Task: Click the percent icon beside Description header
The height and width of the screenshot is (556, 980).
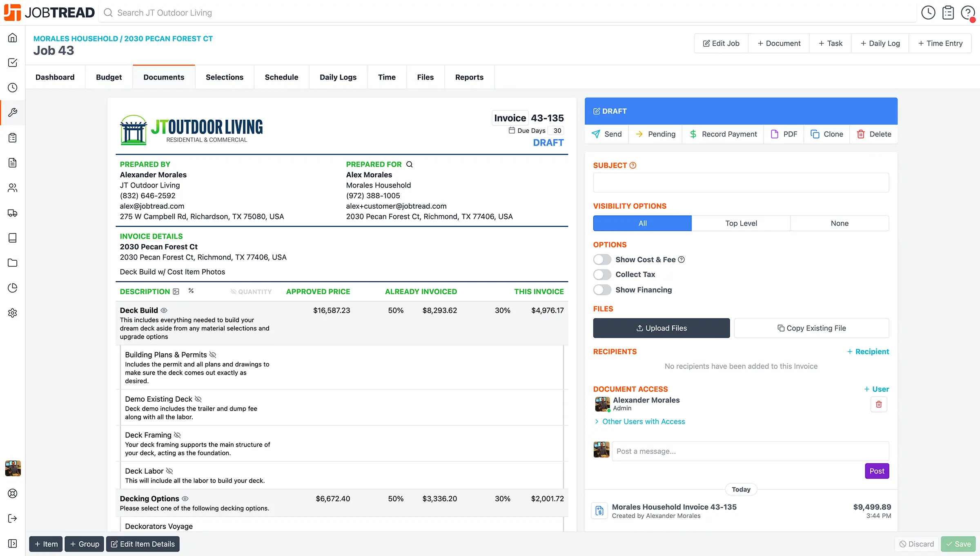Action: pos(191,291)
